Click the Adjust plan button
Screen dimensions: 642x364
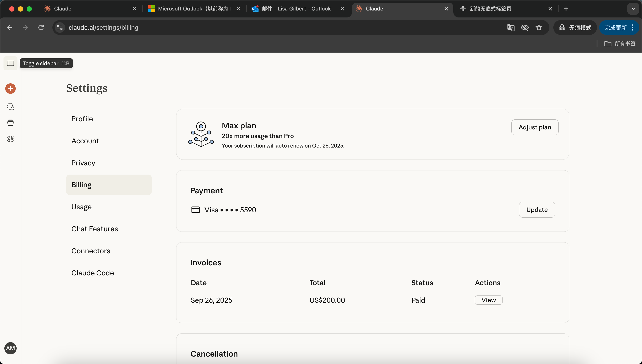click(535, 127)
